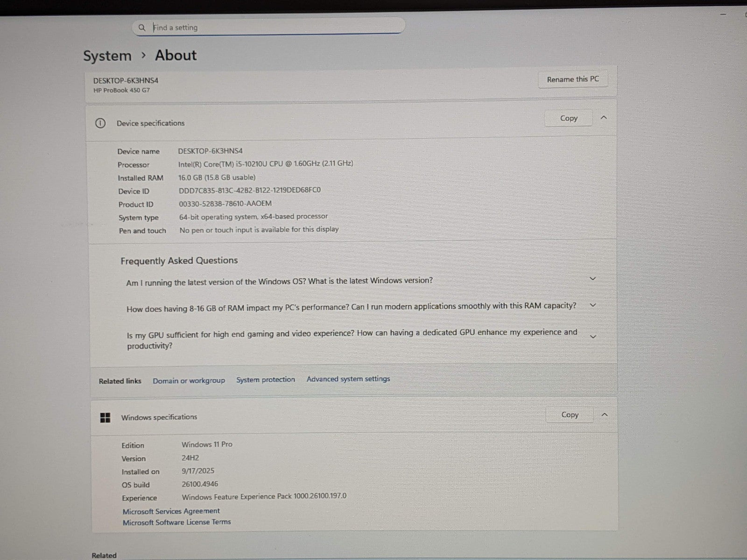Copy the Windows specifications

570,415
